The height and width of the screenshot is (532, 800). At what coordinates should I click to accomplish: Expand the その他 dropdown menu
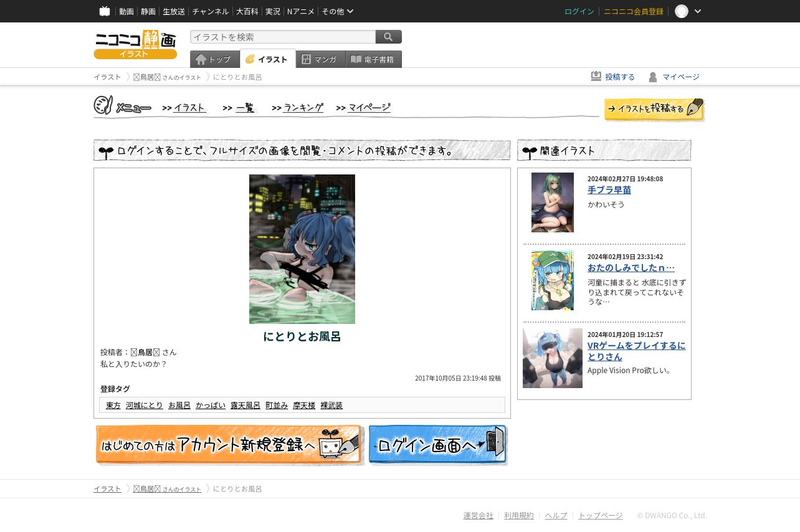pyautogui.click(x=338, y=11)
